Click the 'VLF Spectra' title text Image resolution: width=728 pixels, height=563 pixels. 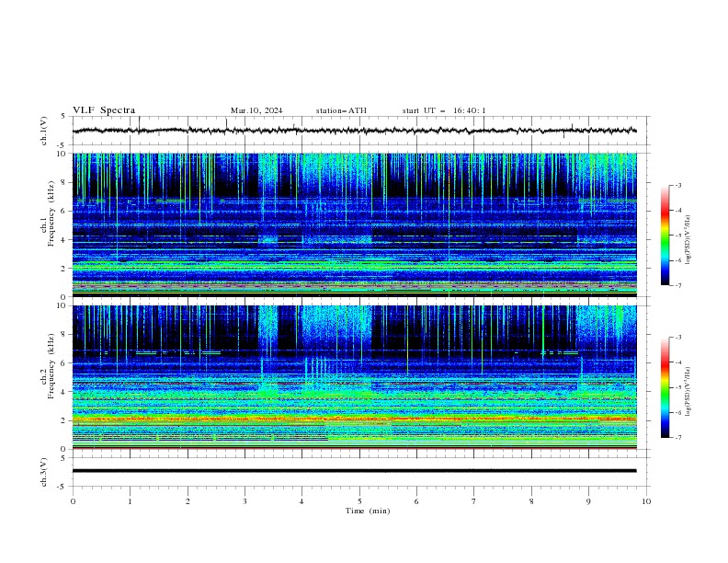104,110
